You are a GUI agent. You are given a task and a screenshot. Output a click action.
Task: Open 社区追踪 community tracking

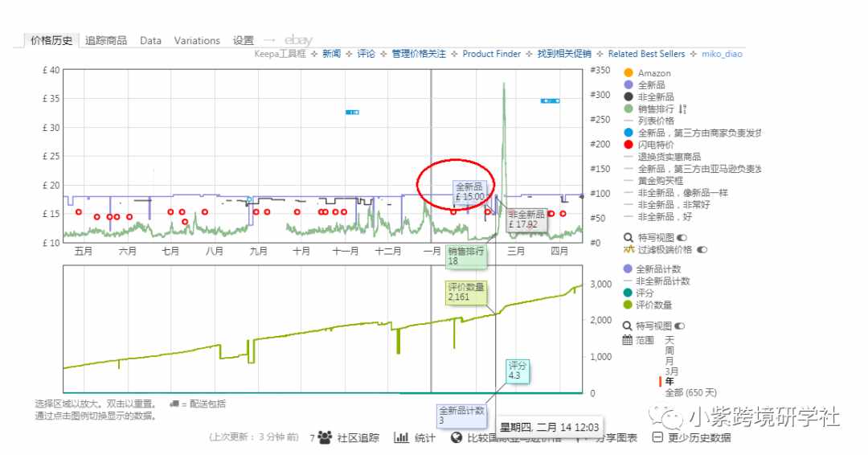[358, 438]
